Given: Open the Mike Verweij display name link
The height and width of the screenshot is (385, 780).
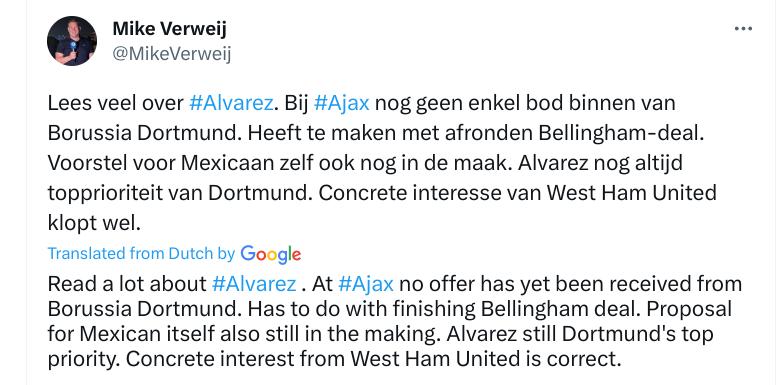Looking at the screenshot, I should pos(169,28).
